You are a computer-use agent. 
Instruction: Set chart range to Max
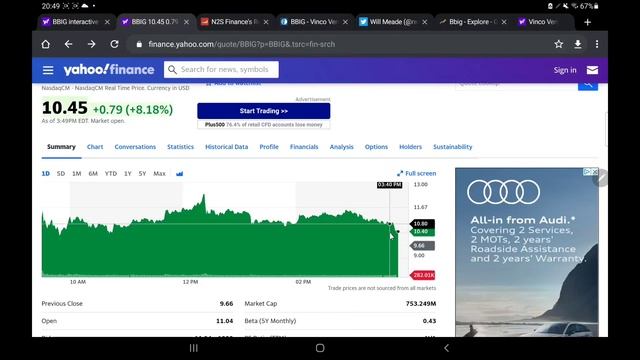click(160, 173)
